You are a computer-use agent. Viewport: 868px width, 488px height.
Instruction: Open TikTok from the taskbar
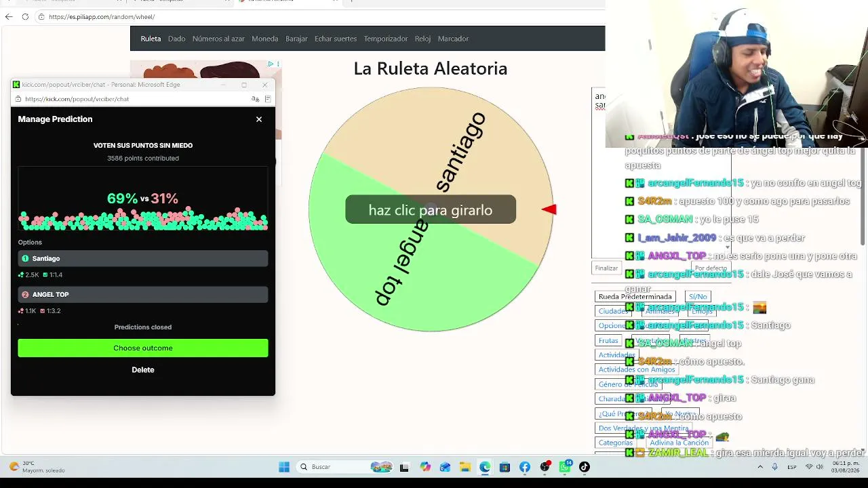click(585, 467)
